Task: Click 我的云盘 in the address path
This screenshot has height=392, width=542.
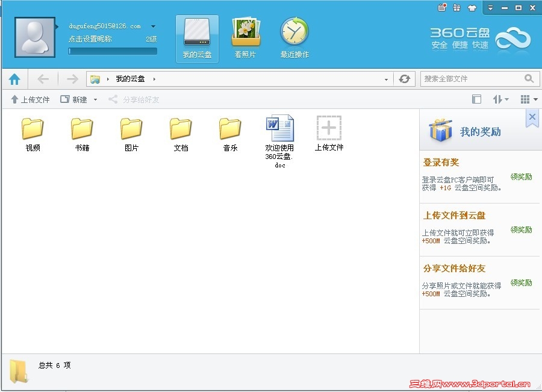Action: [x=130, y=79]
